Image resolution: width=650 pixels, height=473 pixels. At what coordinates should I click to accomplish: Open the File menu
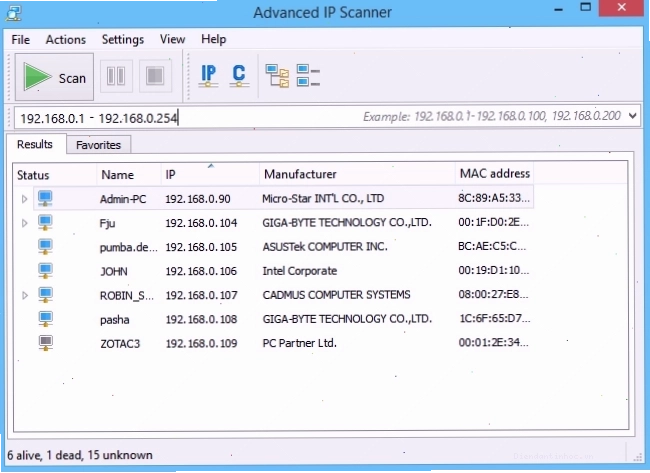point(21,40)
